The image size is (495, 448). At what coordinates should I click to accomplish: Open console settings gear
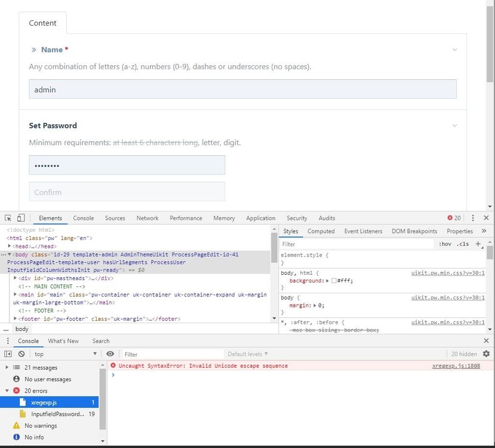(x=486, y=354)
